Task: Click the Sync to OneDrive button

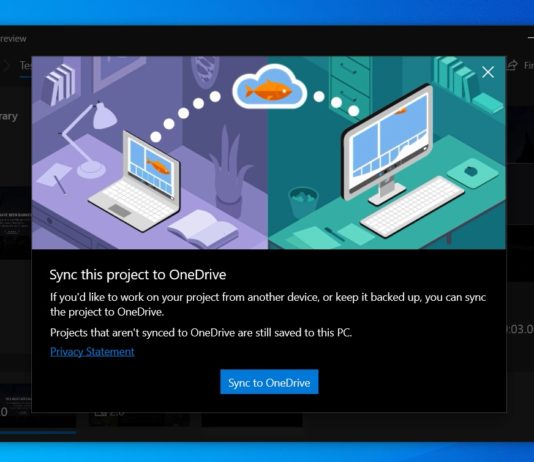Action: (269, 382)
